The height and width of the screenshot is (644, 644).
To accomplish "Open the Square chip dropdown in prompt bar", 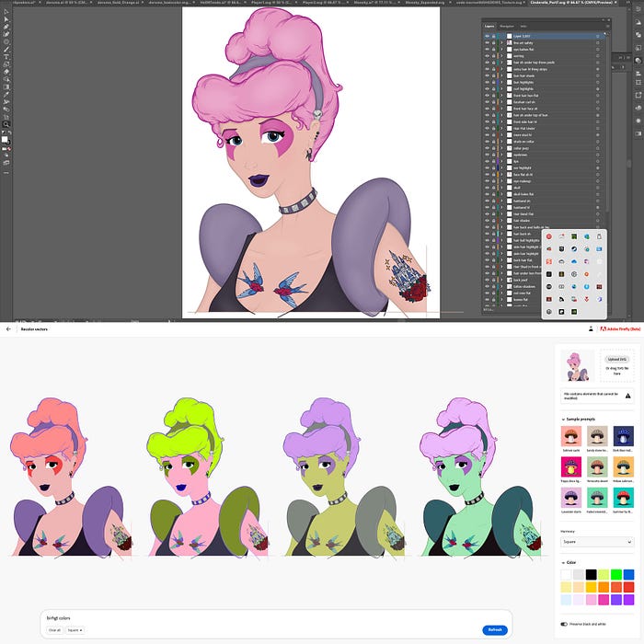I will [x=75, y=630].
